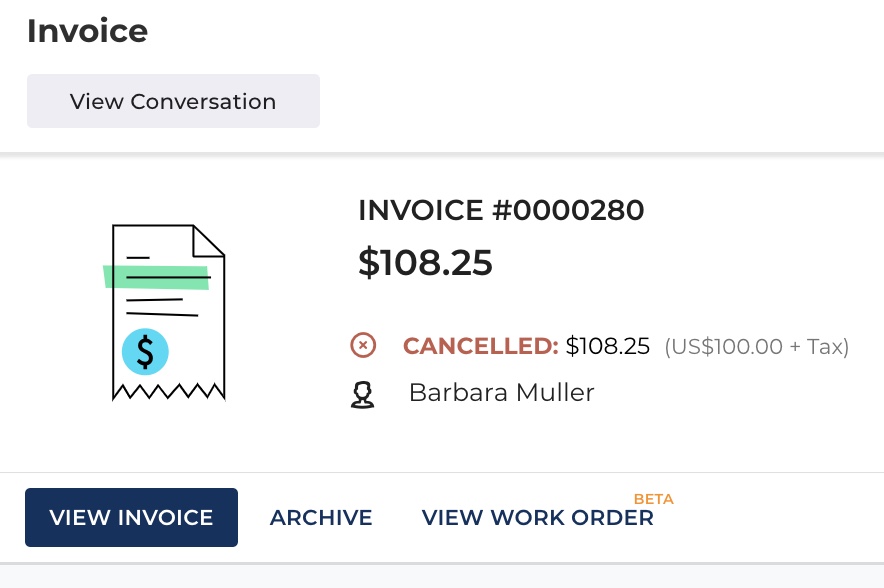884x588 pixels.
Task: Click the $108.25 amount beside CANCELLED
Action: point(608,347)
